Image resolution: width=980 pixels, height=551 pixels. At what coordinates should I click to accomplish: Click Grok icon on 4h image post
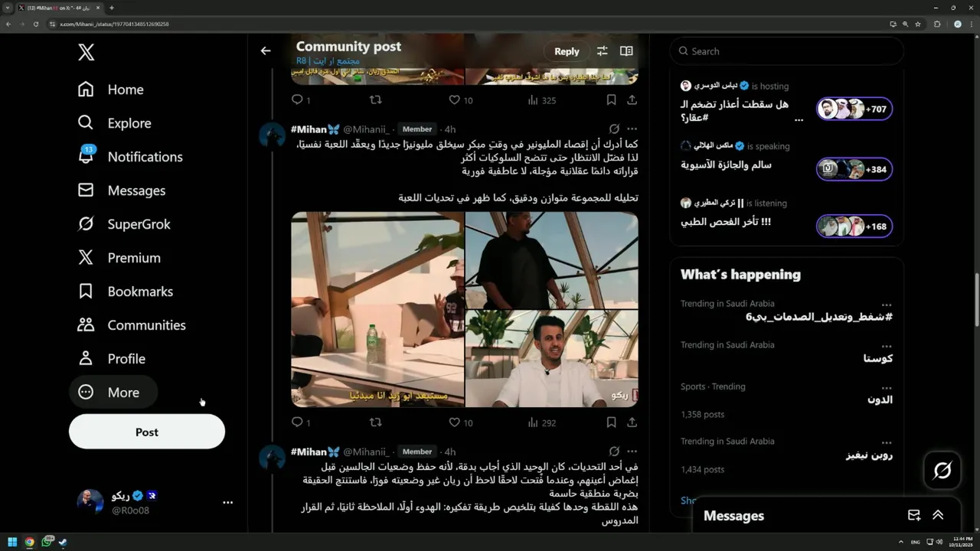[x=614, y=129]
